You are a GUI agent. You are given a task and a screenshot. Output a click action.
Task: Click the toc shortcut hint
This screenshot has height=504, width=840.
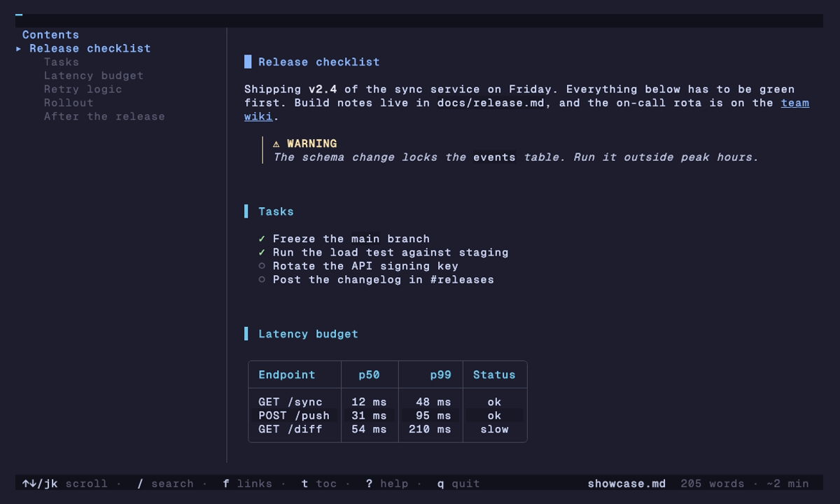319,484
